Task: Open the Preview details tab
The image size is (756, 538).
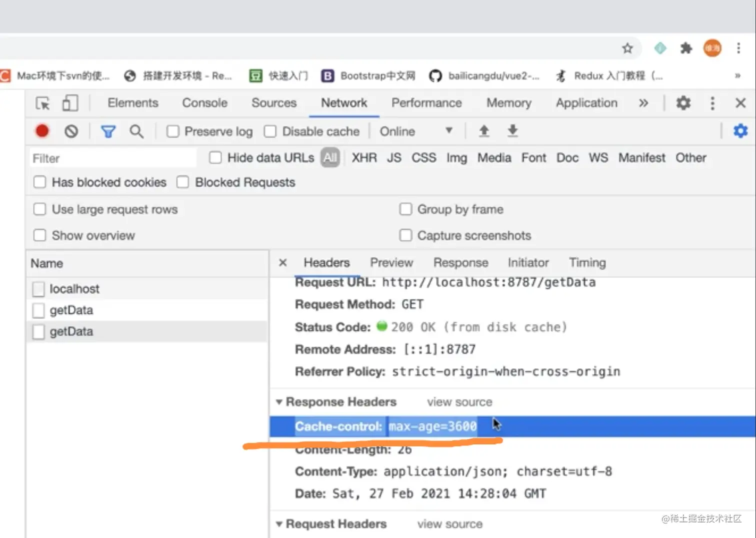Action: coord(391,263)
